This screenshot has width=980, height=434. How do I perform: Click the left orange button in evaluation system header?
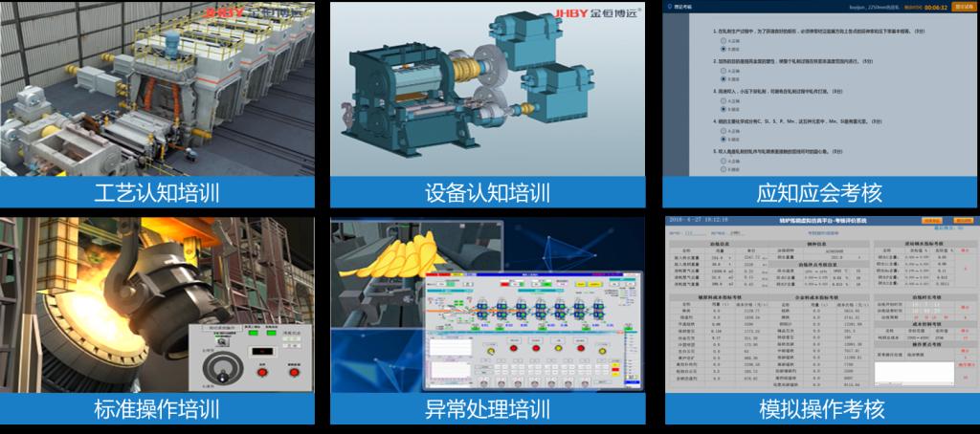click(931, 221)
